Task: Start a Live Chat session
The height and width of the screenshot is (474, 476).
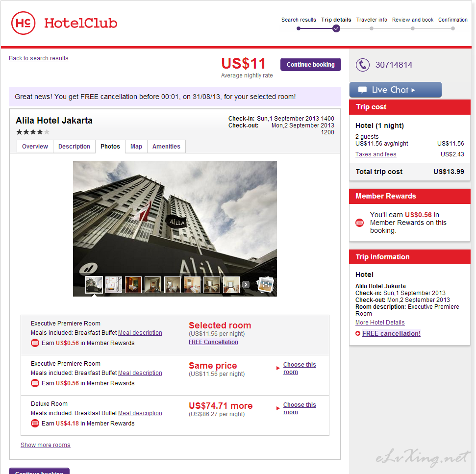Action: [x=395, y=90]
